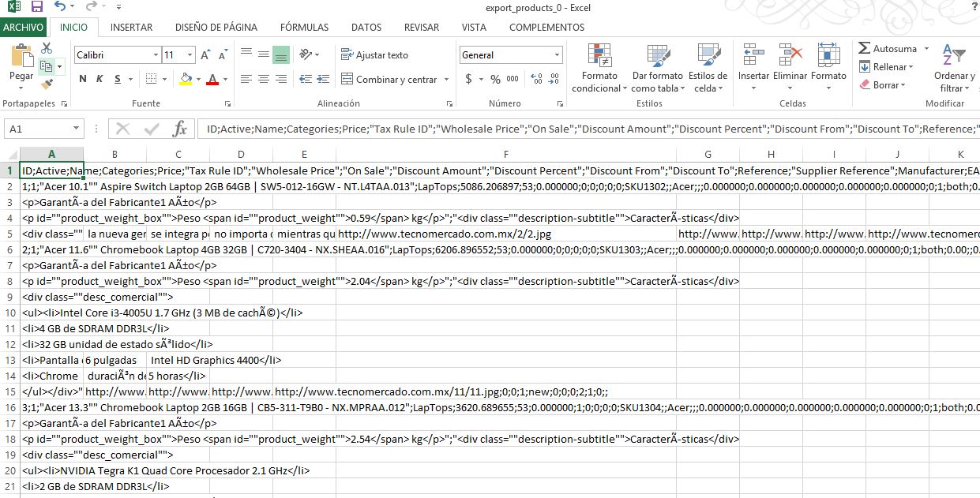Click Undo arrow in quick access toolbar
The height and width of the screenshot is (498, 980).
tap(61, 7)
